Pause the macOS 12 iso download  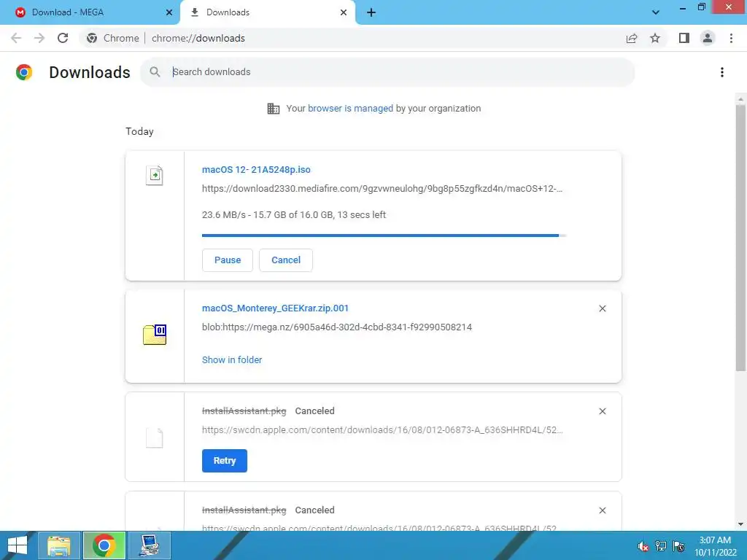[x=228, y=260]
